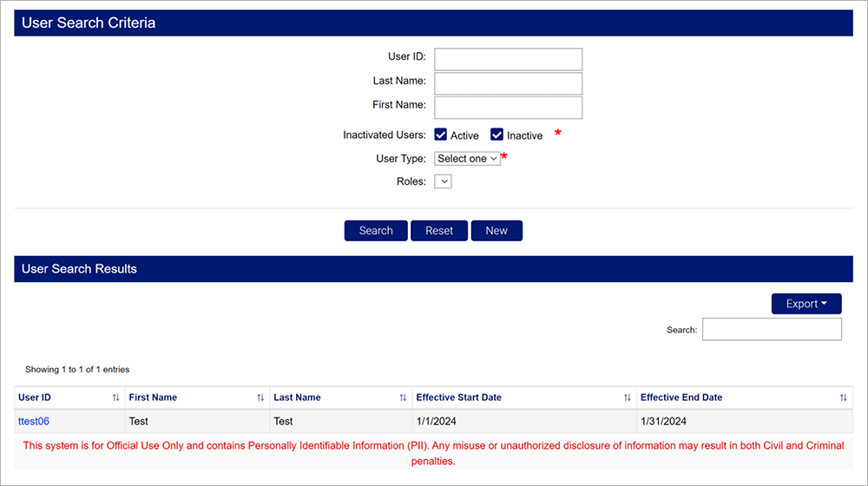Screen dimensions: 868x486
Task: Click sort icon in User ID column
Action: [115, 397]
